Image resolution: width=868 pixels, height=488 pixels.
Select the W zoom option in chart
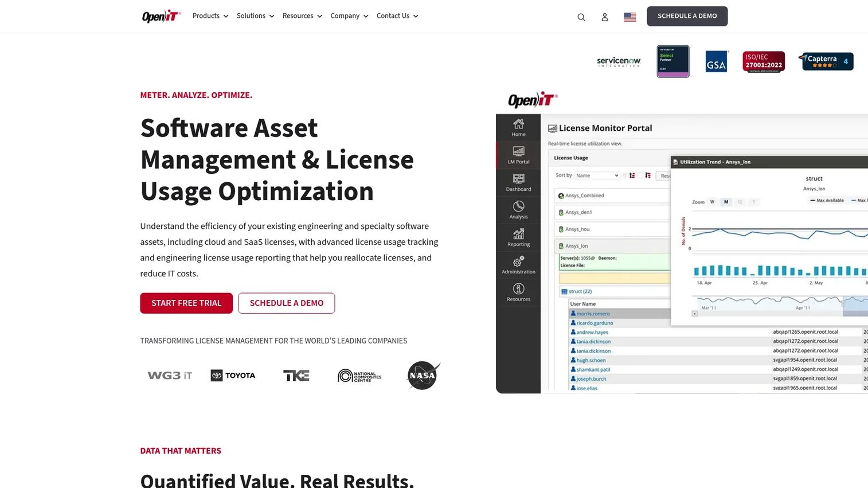click(712, 202)
